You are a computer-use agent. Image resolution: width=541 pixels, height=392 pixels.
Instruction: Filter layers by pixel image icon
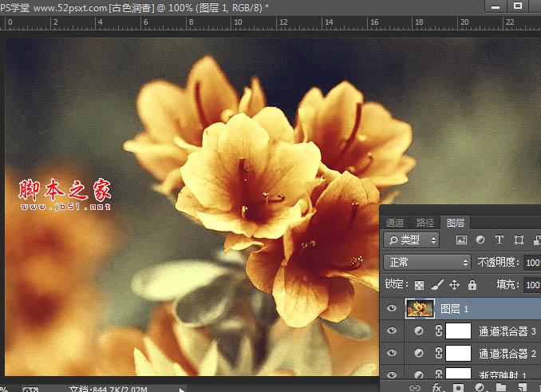(461, 240)
